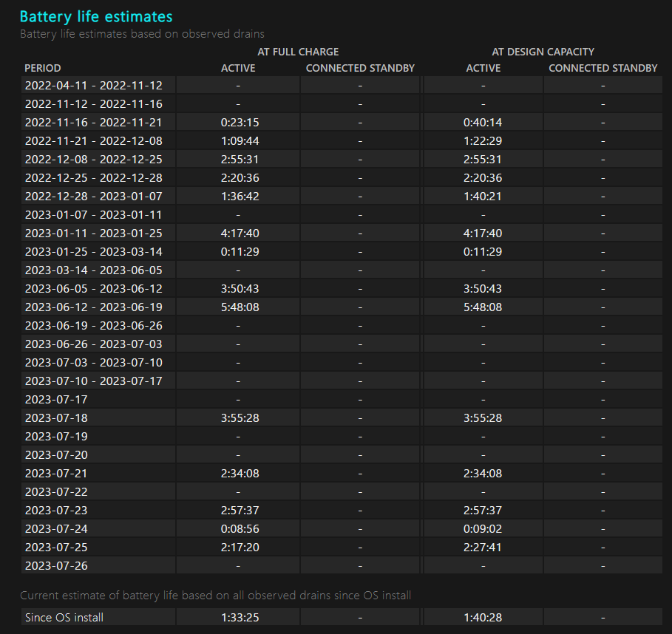Click "2:20:36" in the design capacity active column
The image size is (672, 634).
coord(483,177)
